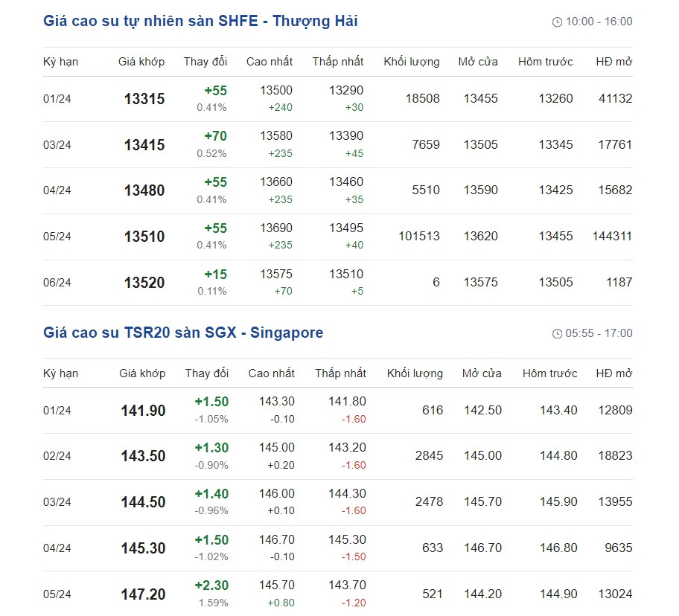Image resolution: width=679 pixels, height=616 pixels.
Task: Click the SHFE Thấp nhất column header
Action: tap(338, 62)
